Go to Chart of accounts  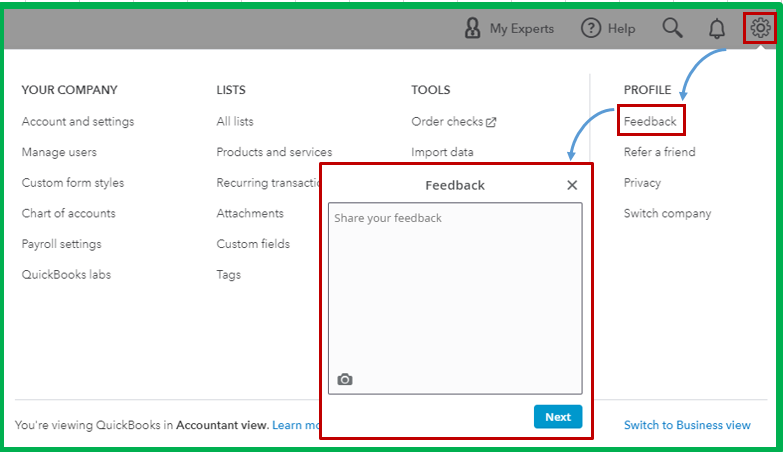tap(68, 213)
